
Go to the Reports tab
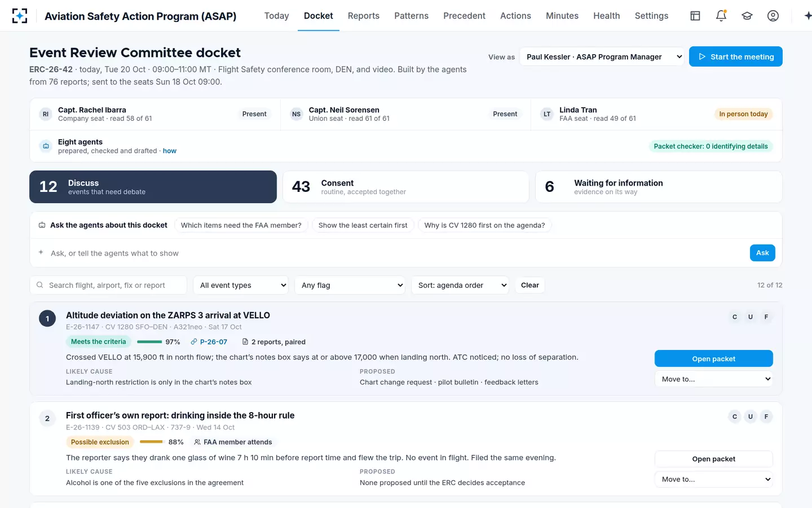pyautogui.click(x=364, y=16)
